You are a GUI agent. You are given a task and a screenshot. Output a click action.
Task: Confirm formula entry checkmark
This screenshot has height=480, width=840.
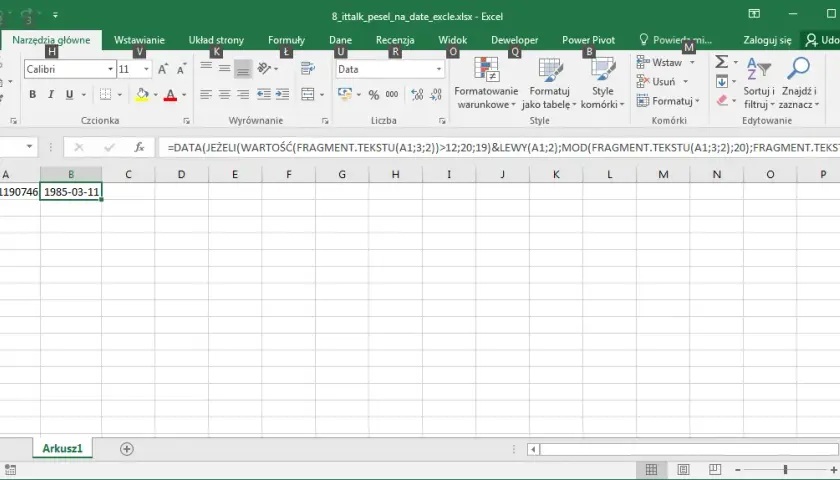click(x=109, y=147)
